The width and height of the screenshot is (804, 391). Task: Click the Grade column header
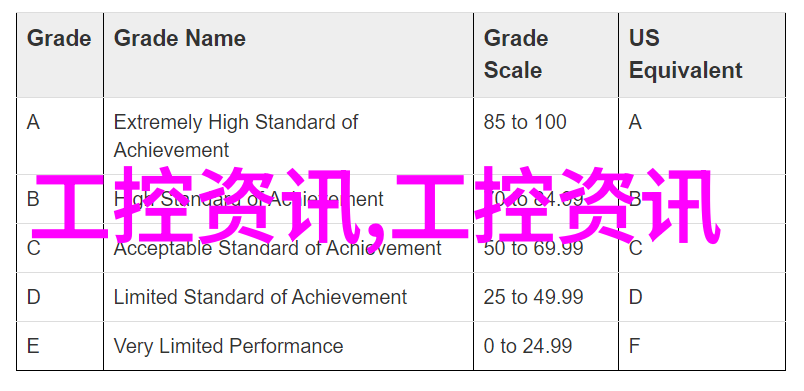(x=60, y=55)
